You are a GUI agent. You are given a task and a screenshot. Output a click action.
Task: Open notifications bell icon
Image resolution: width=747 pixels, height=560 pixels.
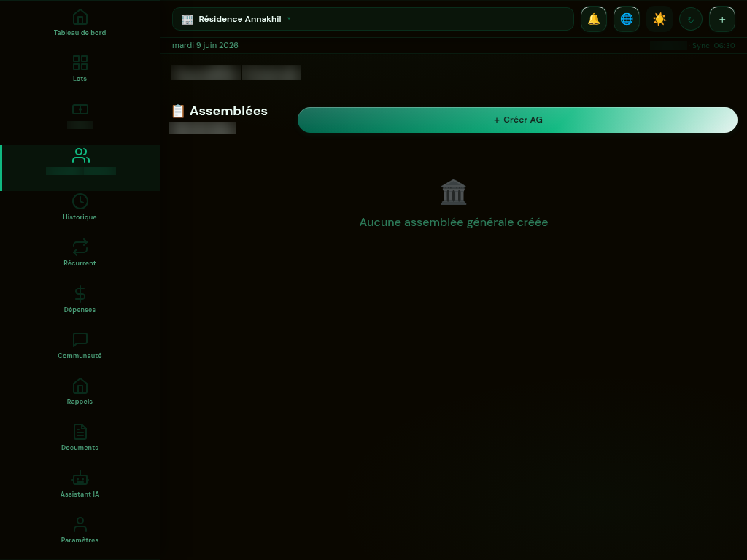(594, 19)
